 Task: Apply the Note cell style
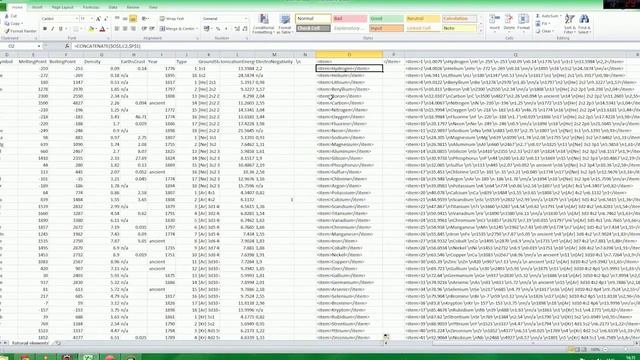click(x=459, y=28)
